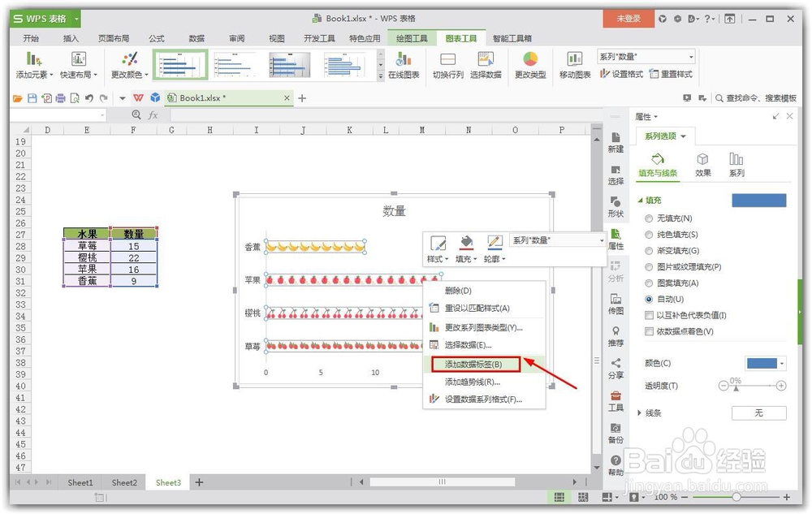Image resolution: width=812 pixels, height=514 pixels.
Task: Click the save disk icon in quick toolbar
Action: [x=32, y=97]
